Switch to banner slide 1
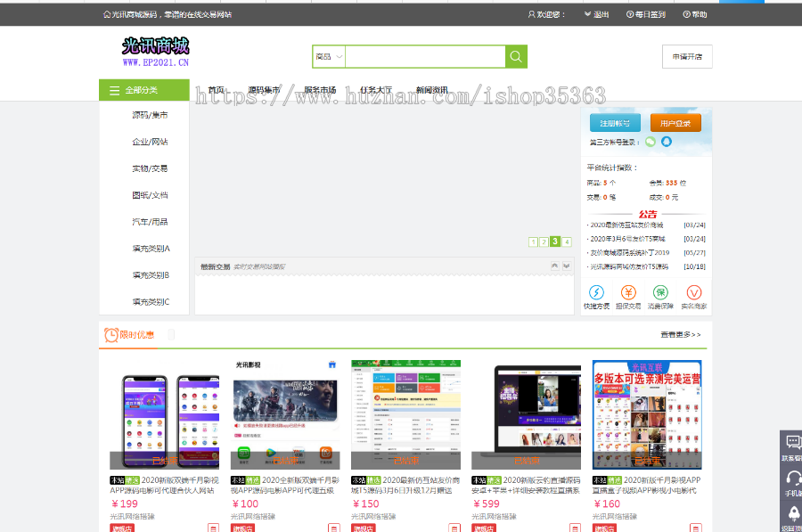This screenshot has width=802, height=532. click(533, 241)
